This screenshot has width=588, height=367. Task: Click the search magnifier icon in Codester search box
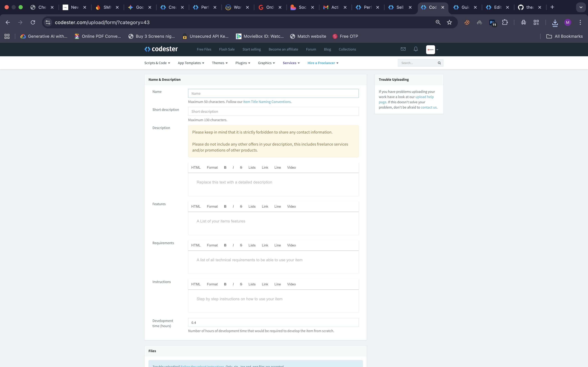point(439,63)
